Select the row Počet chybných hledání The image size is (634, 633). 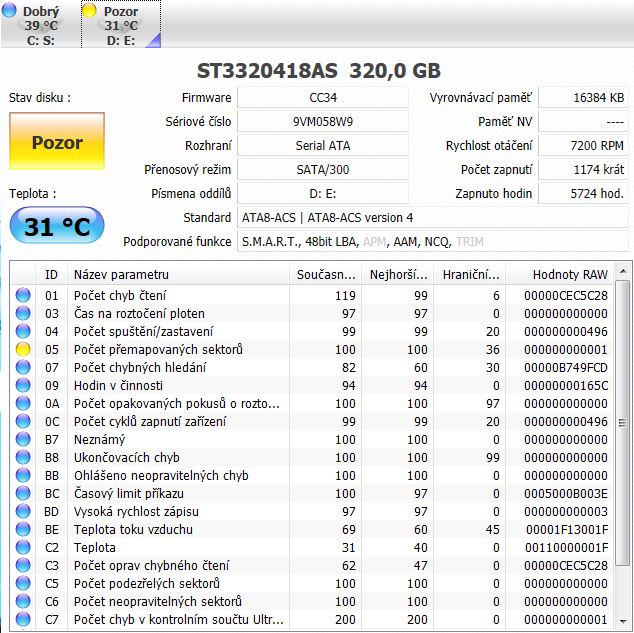tap(311, 367)
